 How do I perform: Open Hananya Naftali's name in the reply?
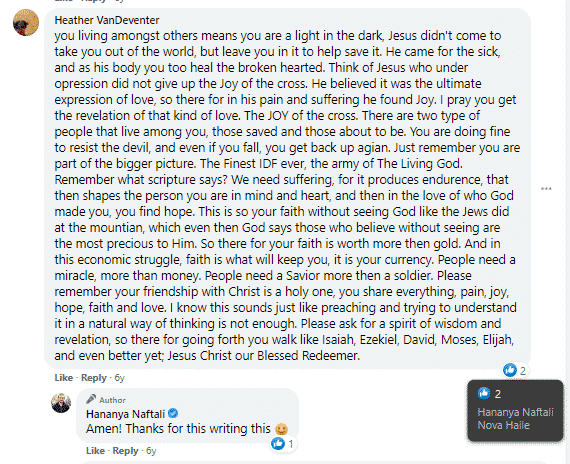(x=125, y=414)
